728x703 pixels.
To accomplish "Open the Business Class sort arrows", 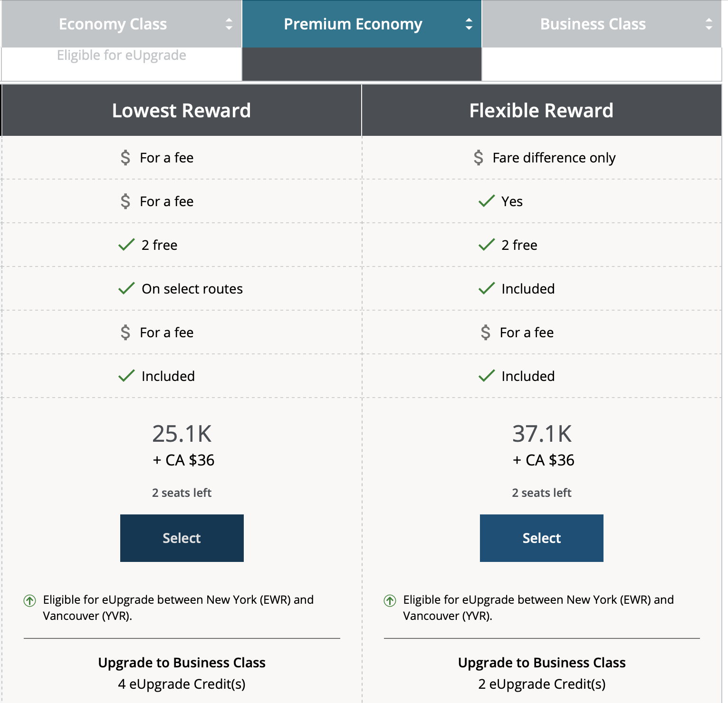I will 709,24.
